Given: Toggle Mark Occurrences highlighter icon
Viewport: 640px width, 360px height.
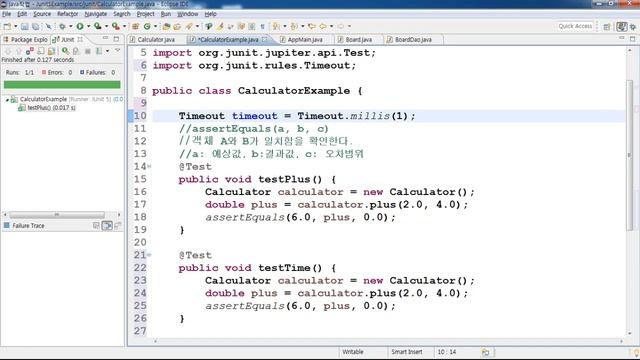Looking at the screenshot, I should coord(220,27).
